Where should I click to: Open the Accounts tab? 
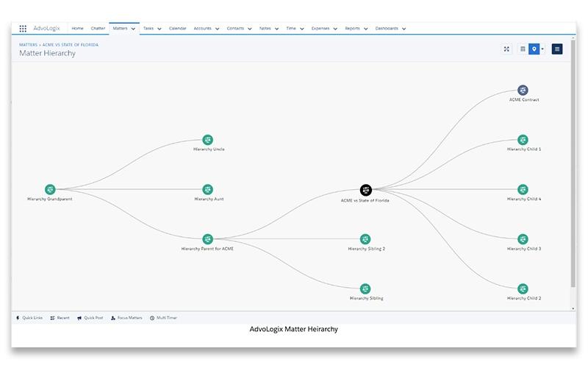203,29
